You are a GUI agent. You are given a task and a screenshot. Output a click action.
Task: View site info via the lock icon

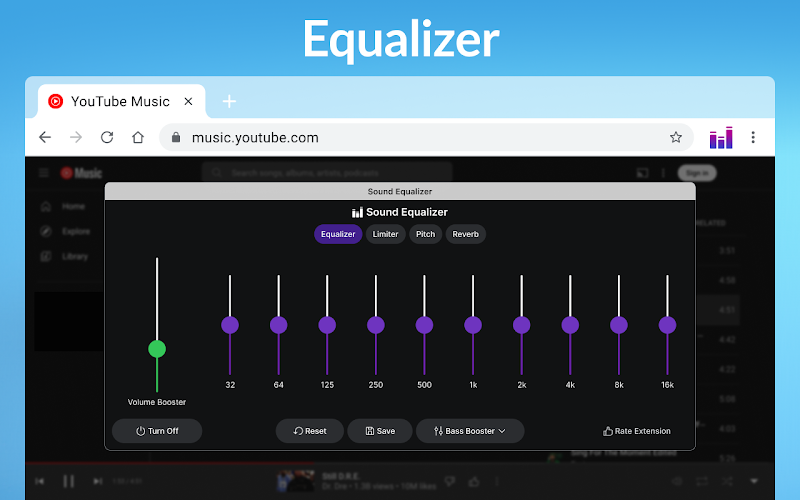(176, 137)
